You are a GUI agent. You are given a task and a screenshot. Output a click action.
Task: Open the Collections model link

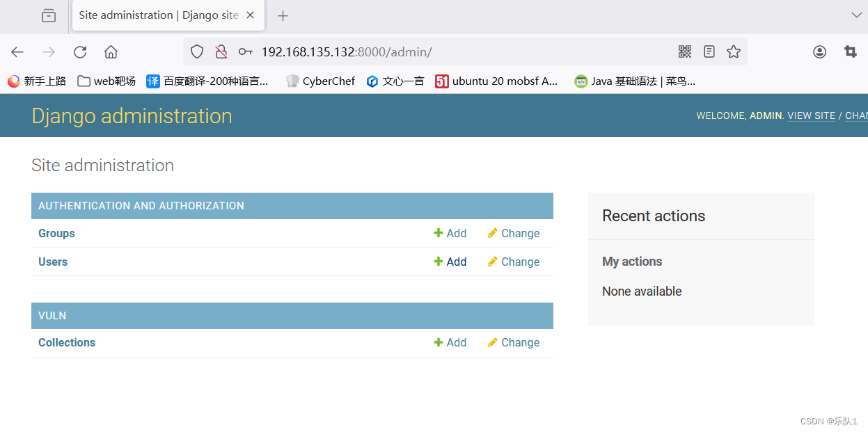[67, 342]
